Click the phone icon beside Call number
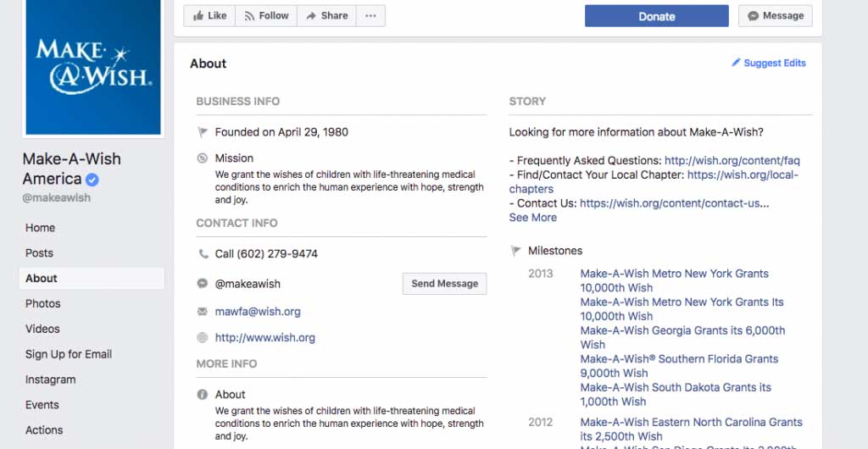This screenshot has width=868, height=449. (x=203, y=254)
